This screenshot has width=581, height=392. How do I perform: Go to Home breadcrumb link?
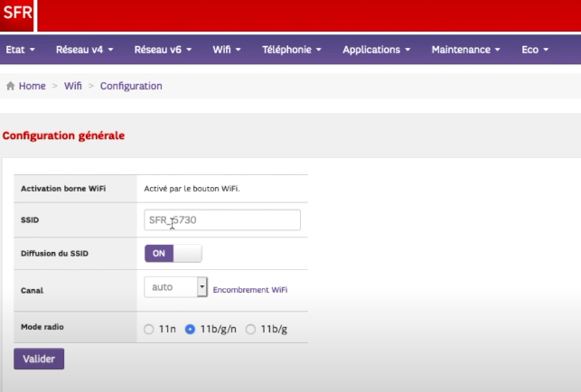[33, 86]
